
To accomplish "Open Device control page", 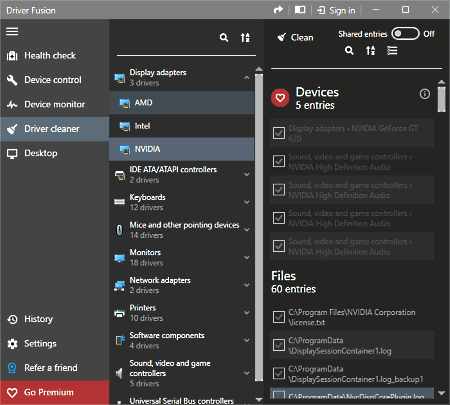I will [x=54, y=80].
